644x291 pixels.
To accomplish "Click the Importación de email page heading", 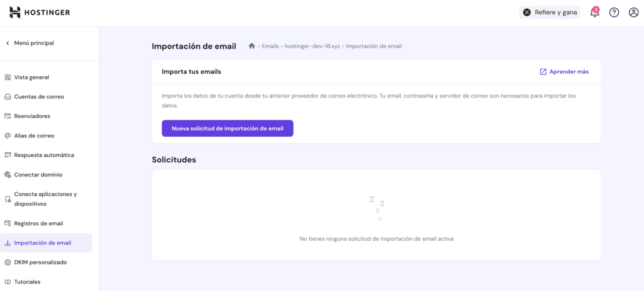I will tap(194, 46).
